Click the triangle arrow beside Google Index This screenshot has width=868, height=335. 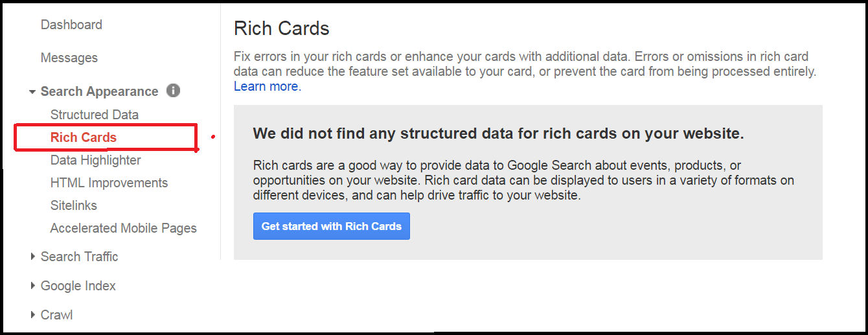[x=32, y=286]
